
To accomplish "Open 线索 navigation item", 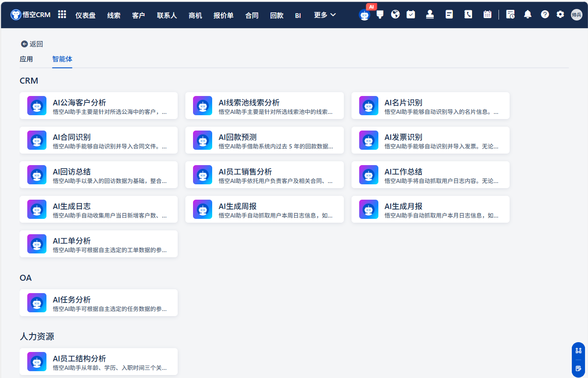I will [x=114, y=15].
